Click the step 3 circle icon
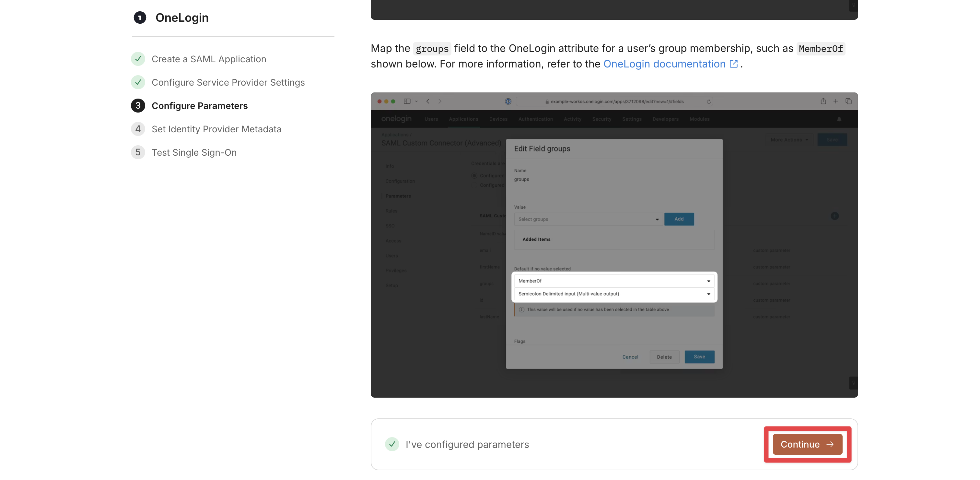This screenshot has height=480, width=980. 138,106
